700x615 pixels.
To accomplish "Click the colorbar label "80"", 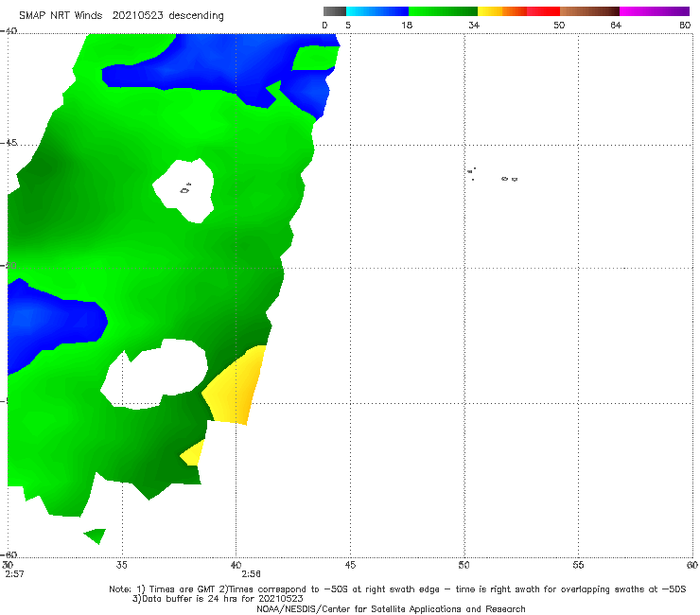I will click(x=685, y=25).
